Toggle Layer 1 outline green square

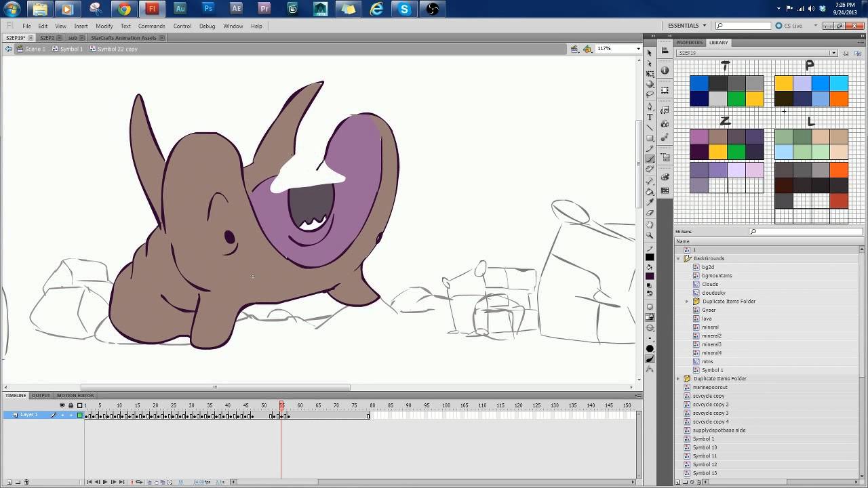(x=79, y=415)
